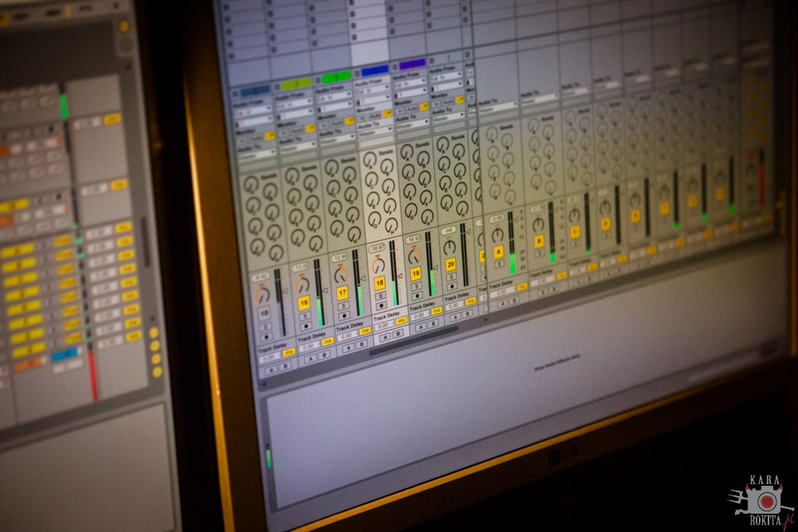Click the volume fader handle on track 18
This screenshot has height=532, width=798.
point(401,276)
